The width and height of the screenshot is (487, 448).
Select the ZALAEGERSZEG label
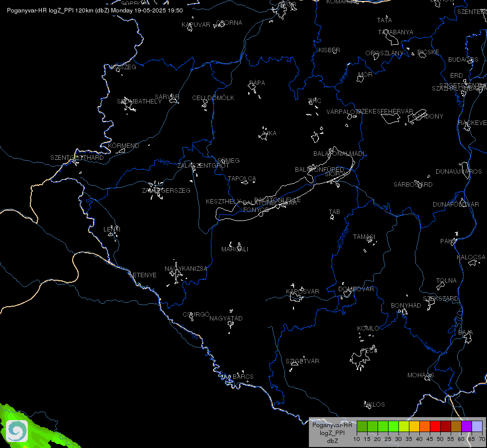tap(166, 191)
